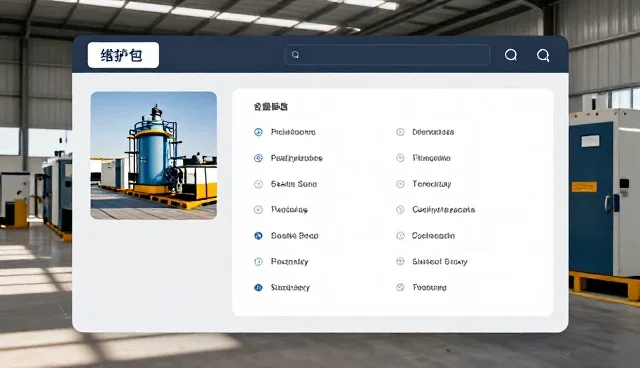Screen dimensions: 640x368
Task: Click the gray icon in right column's fourth row
Action: pos(400,210)
